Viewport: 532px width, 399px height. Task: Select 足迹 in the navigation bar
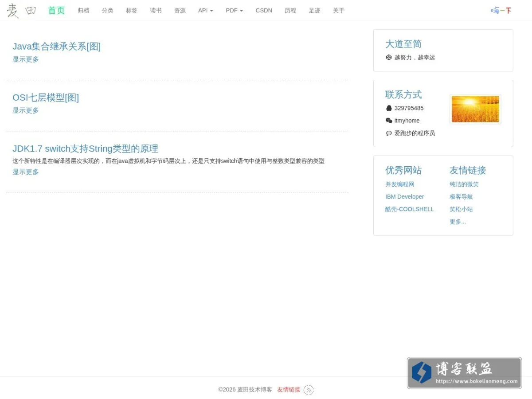tap(315, 11)
